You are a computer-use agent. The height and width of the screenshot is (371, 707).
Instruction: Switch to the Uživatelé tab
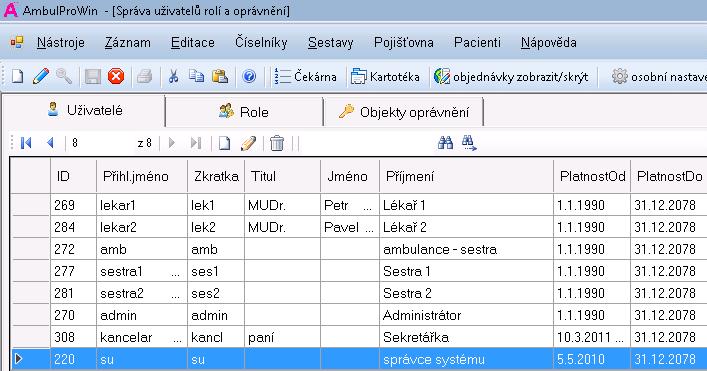[84, 110]
